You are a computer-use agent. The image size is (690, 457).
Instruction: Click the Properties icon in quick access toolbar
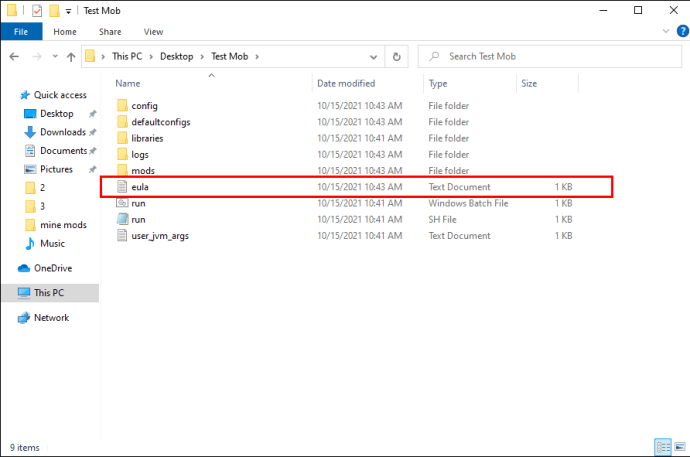(37, 11)
